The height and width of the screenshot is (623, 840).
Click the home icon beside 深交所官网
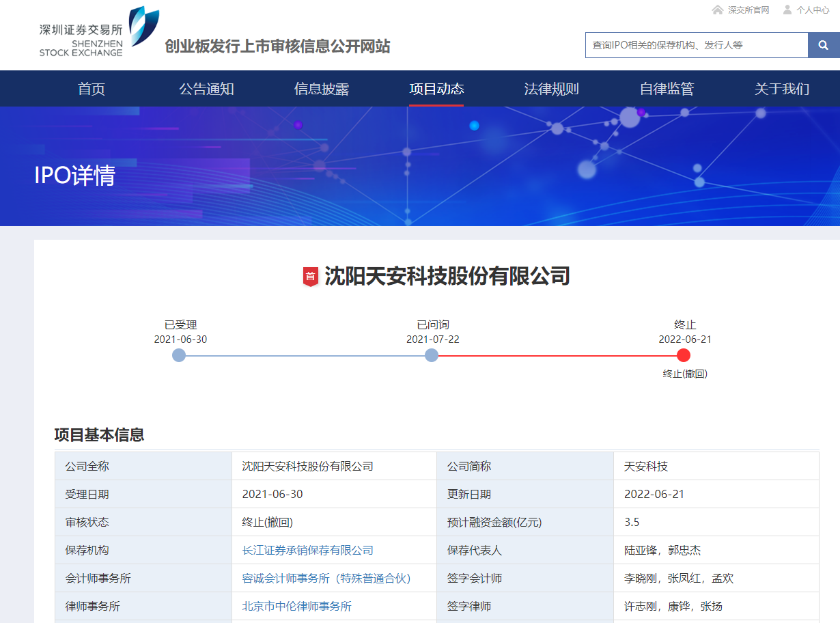tap(718, 10)
